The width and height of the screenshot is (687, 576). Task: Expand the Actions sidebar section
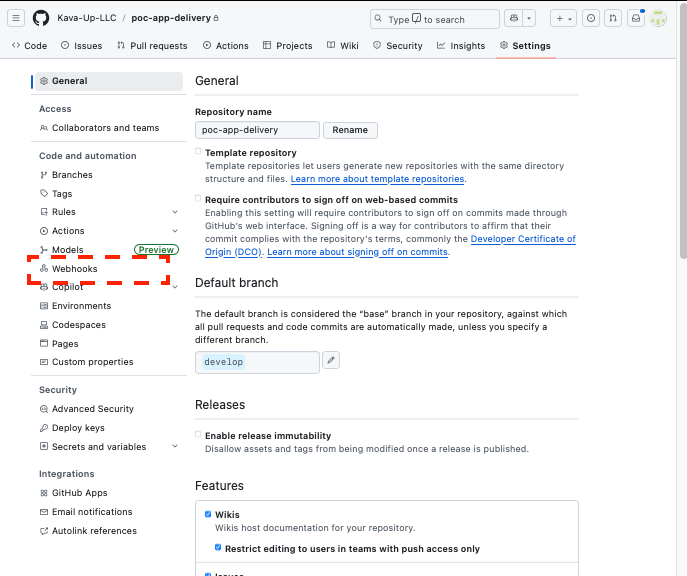click(175, 231)
